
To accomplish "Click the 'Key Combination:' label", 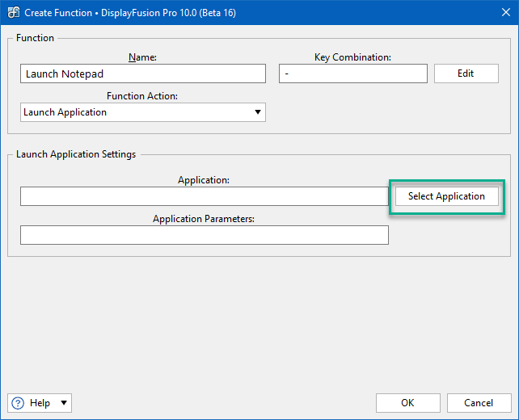I will 352,57.
